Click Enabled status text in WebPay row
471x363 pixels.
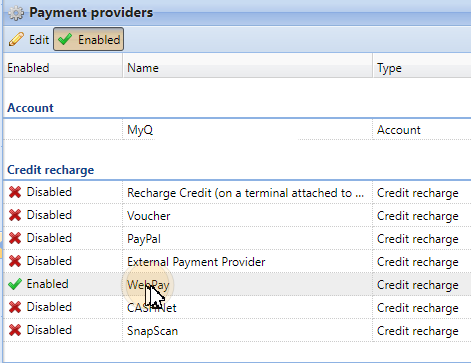48,284
